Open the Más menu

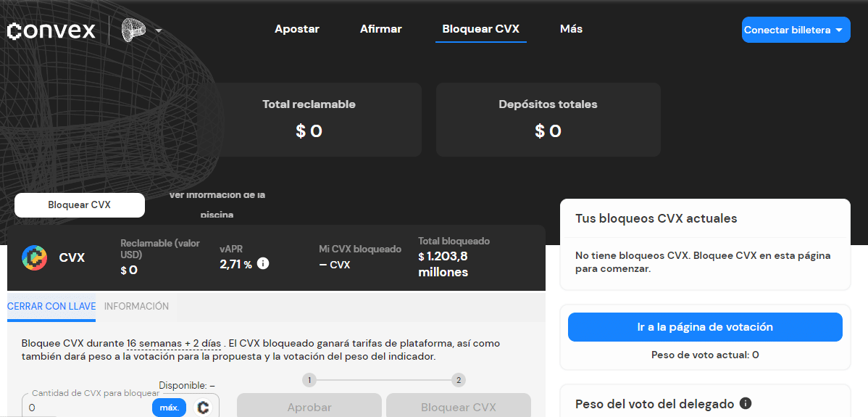click(571, 29)
